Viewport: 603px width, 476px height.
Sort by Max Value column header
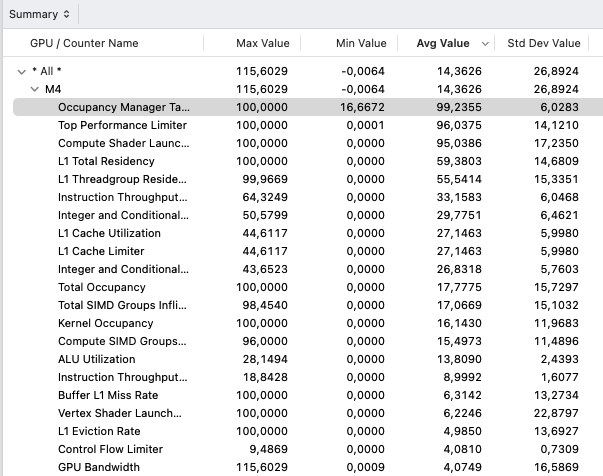[263, 43]
